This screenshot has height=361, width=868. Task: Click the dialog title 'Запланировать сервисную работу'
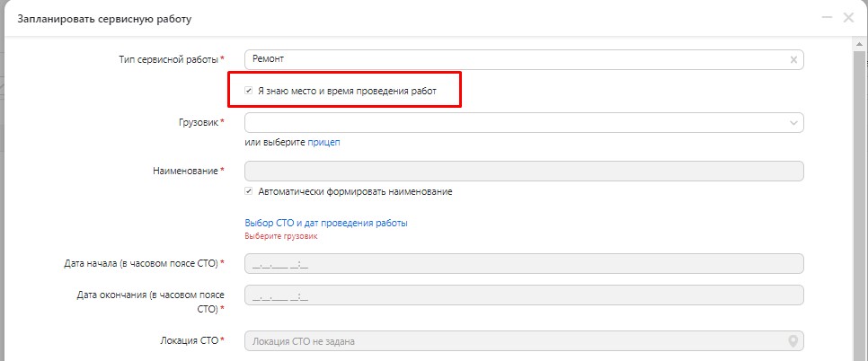(x=105, y=18)
